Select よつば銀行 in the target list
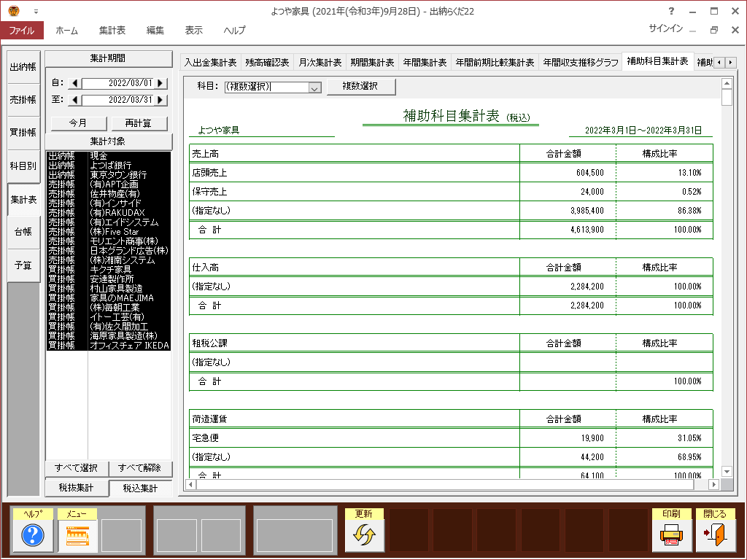747x560 pixels. point(109,166)
